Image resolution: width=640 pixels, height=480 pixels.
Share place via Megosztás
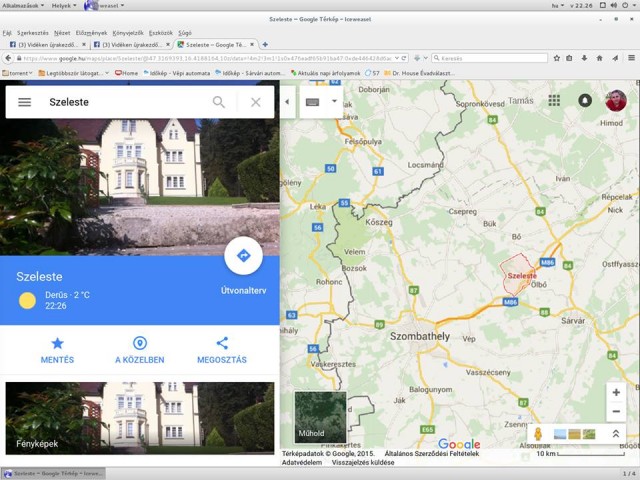click(222, 350)
